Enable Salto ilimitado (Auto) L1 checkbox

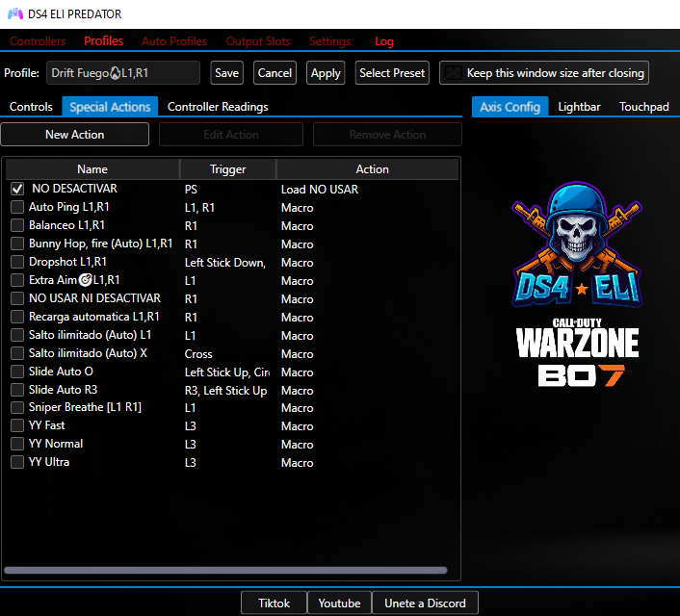17,335
